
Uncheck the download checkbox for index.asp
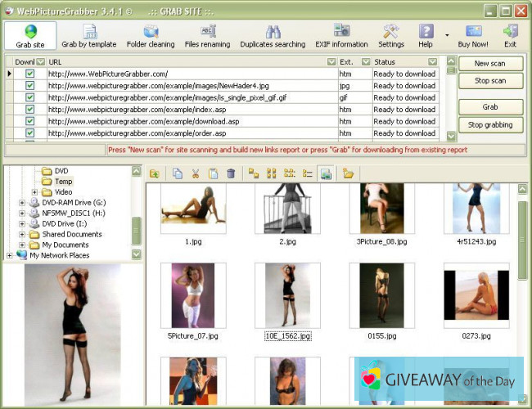(30, 109)
